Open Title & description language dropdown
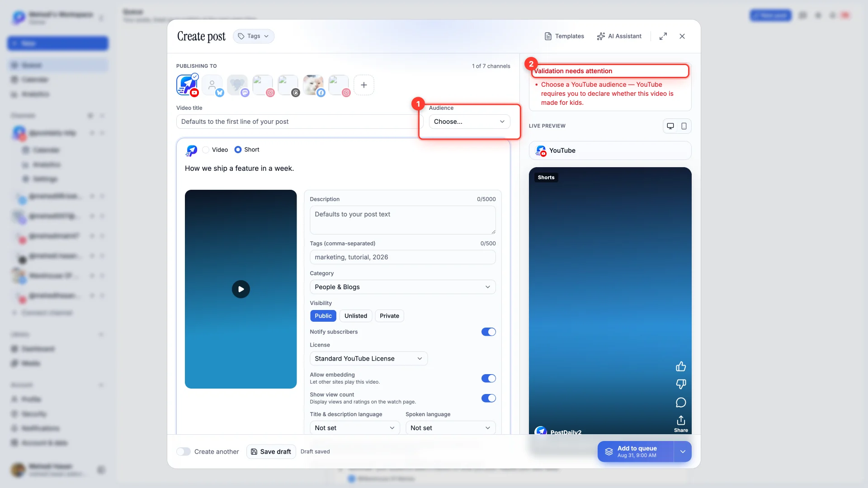868x488 pixels. coord(354,428)
